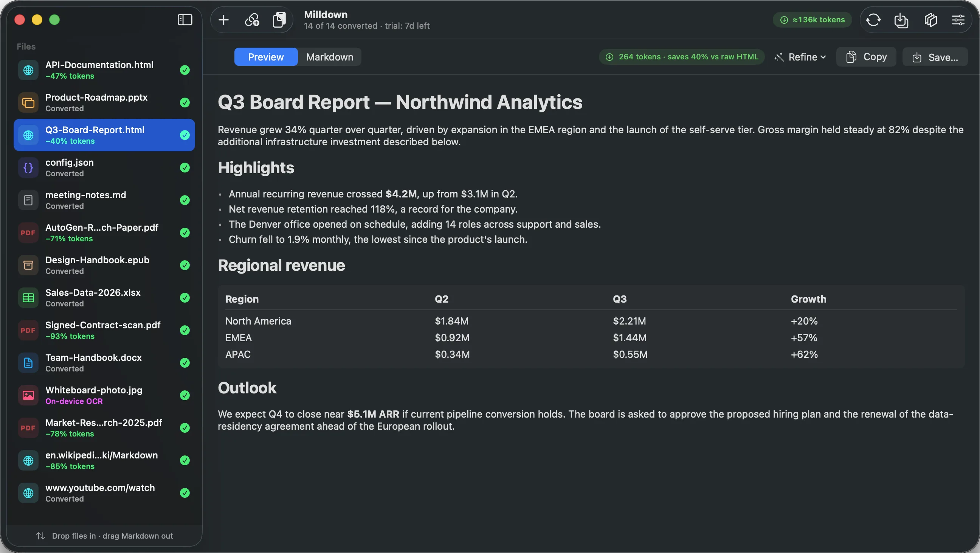Click the Regional revenue heading
This screenshot has height=553, width=980.
click(x=281, y=265)
